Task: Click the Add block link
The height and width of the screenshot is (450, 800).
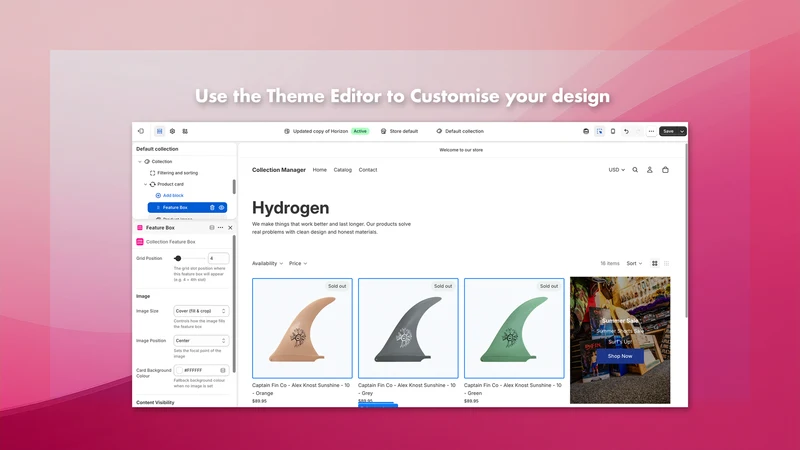Action: click(x=173, y=195)
